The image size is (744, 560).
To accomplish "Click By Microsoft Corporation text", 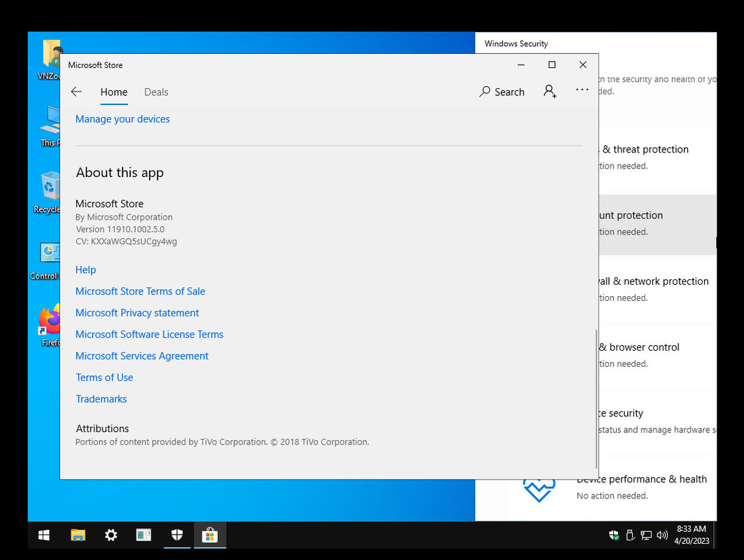I will point(124,218).
